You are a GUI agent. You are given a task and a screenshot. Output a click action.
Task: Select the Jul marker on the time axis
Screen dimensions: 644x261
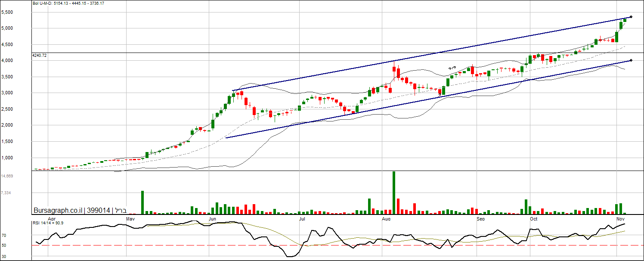coord(302,219)
